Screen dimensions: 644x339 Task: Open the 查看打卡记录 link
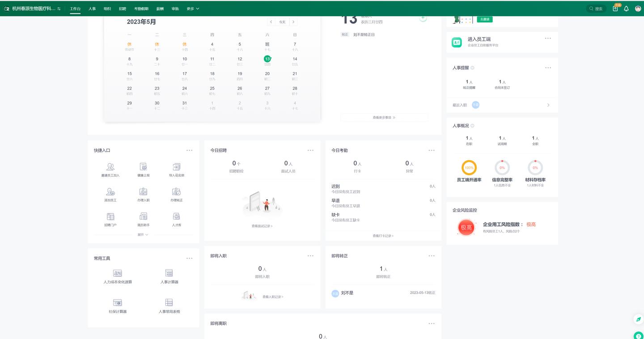[x=383, y=236]
